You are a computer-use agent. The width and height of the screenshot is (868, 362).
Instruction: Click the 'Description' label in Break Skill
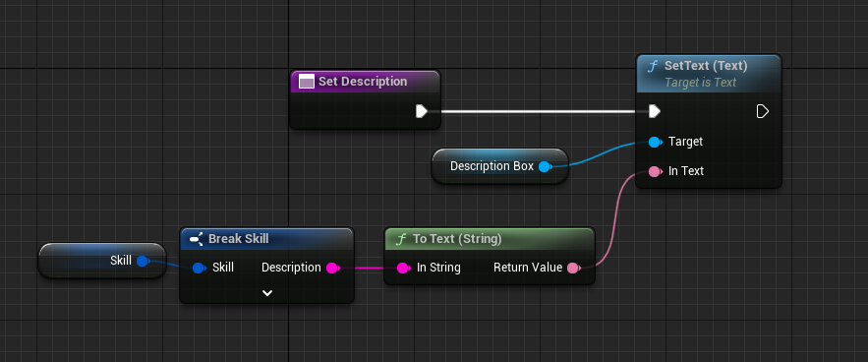pos(291,268)
